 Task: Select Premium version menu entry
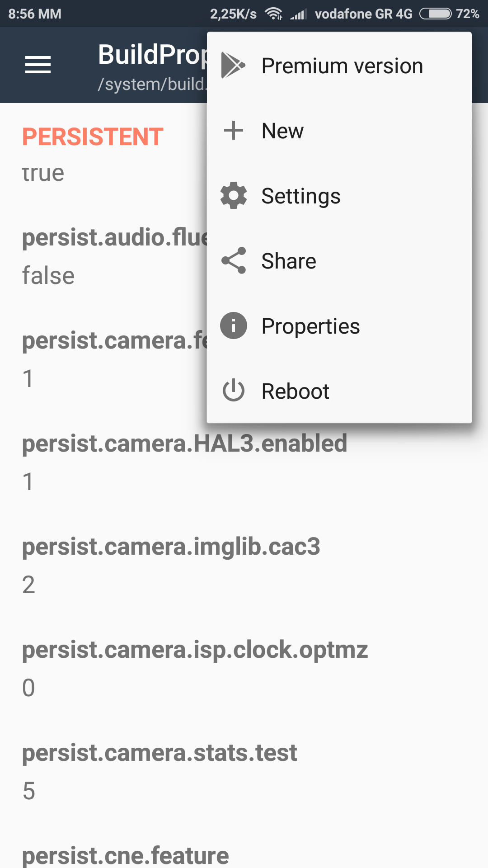coord(342,66)
